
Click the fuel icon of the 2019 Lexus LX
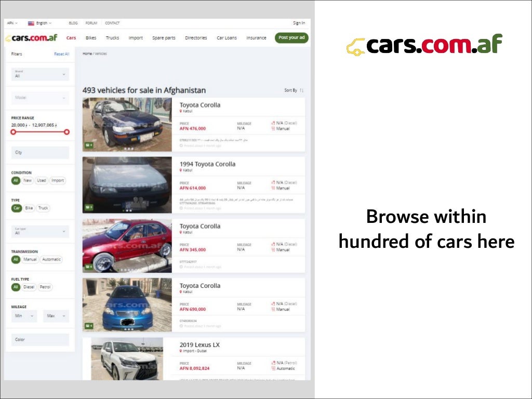coord(273,363)
